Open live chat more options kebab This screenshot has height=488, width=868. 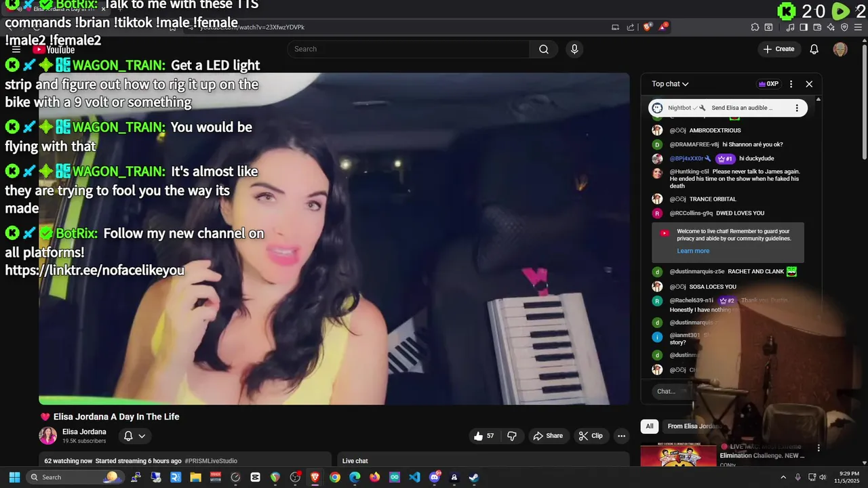tap(791, 84)
